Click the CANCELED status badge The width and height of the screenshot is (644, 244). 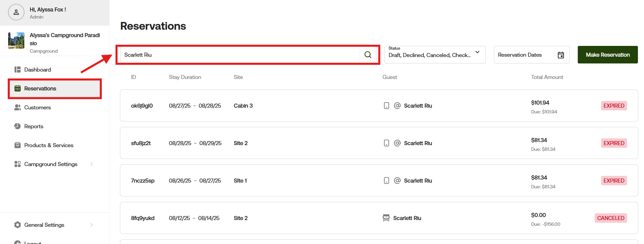coord(611,218)
